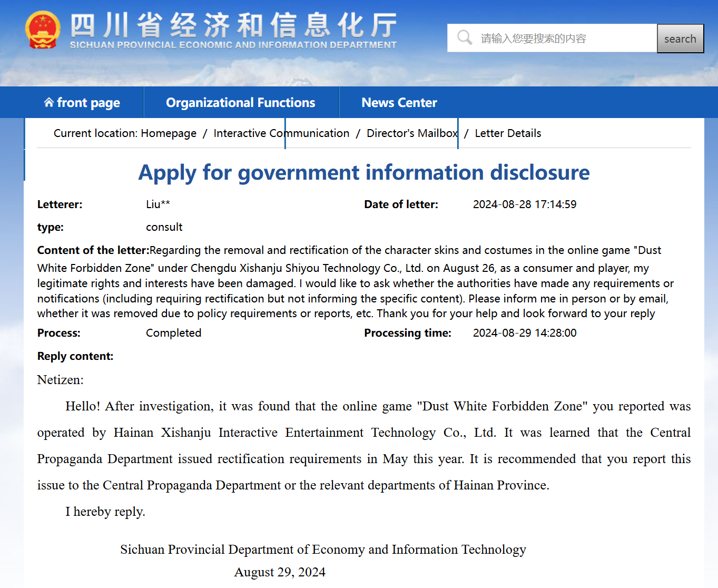Screen dimensions: 718x588
Task: Click the 'Content of the letter:' label
Action: 93,250
